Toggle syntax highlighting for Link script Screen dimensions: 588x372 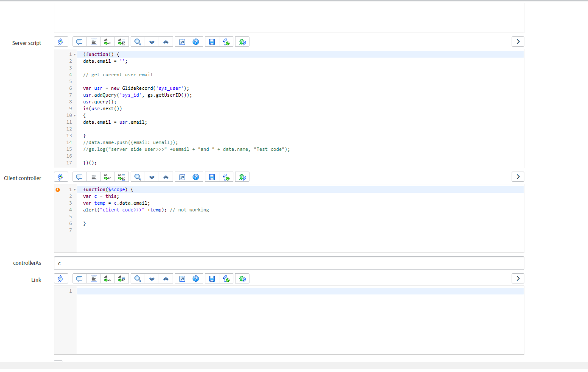coord(61,279)
